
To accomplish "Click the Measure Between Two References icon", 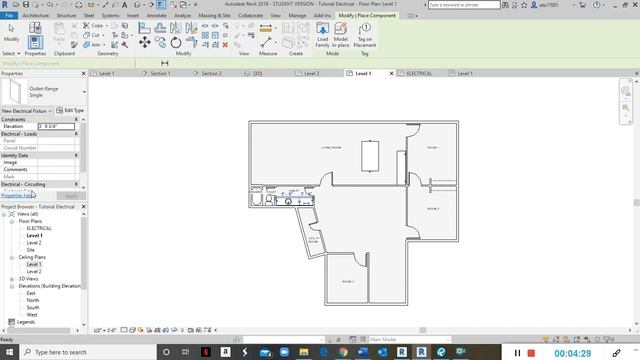I will pos(266,42).
